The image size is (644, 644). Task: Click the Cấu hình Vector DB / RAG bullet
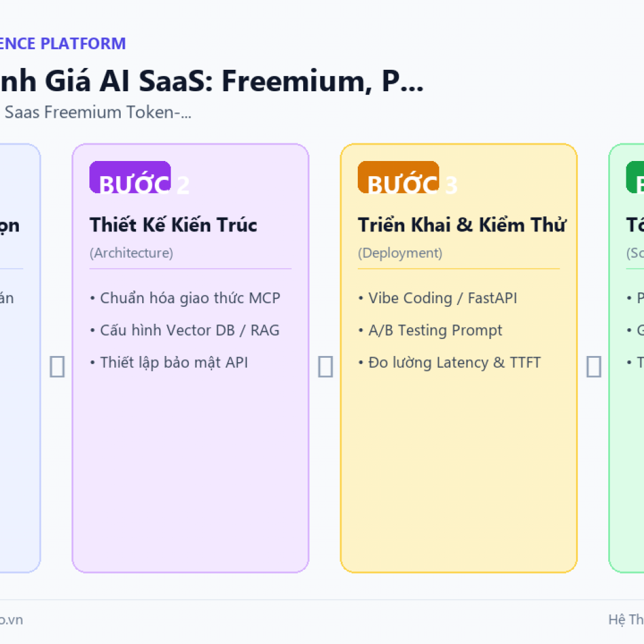(185, 330)
